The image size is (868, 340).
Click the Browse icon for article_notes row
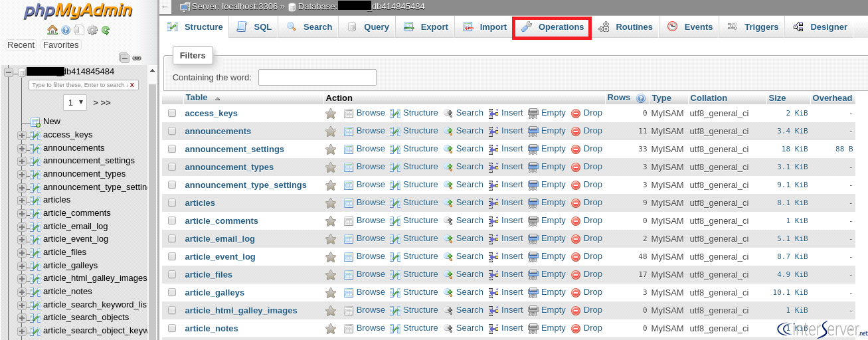click(349, 329)
